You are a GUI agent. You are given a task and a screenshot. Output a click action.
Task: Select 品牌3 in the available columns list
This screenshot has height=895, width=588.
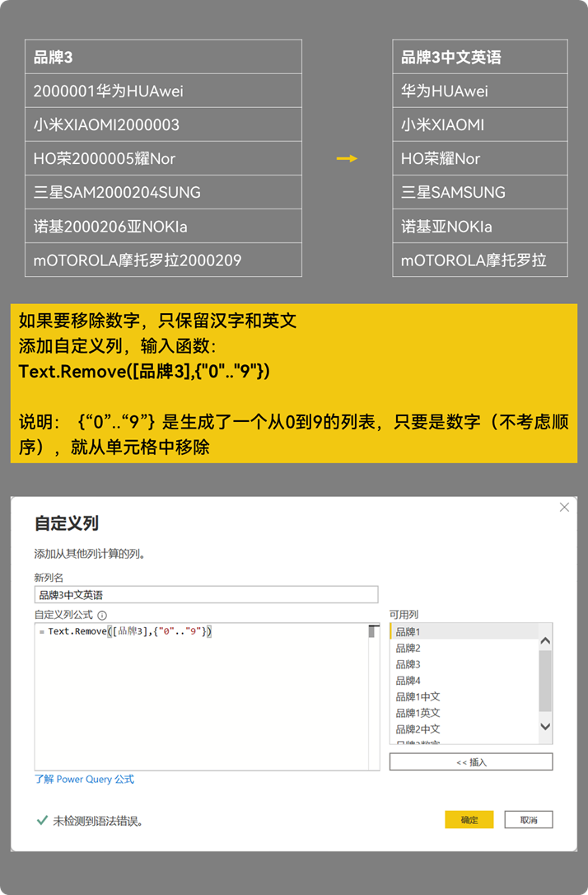tap(464, 664)
